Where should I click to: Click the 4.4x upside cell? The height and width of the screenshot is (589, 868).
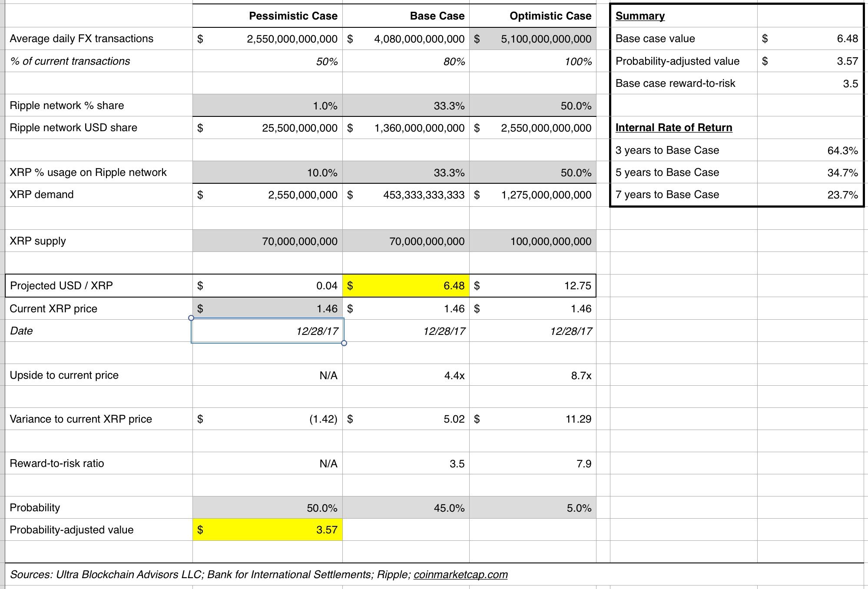click(406, 375)
